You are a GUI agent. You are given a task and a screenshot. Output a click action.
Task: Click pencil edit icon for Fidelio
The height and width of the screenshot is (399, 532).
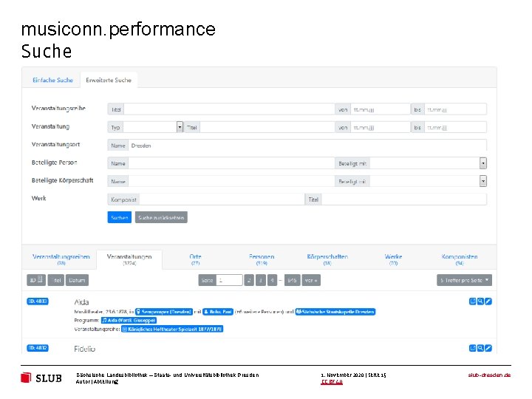[x=488, y=348]
